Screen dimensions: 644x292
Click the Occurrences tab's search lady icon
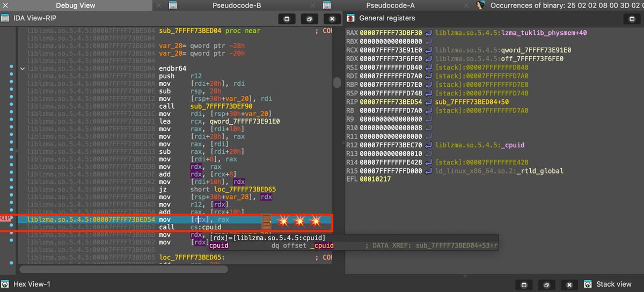click(480, 5)
